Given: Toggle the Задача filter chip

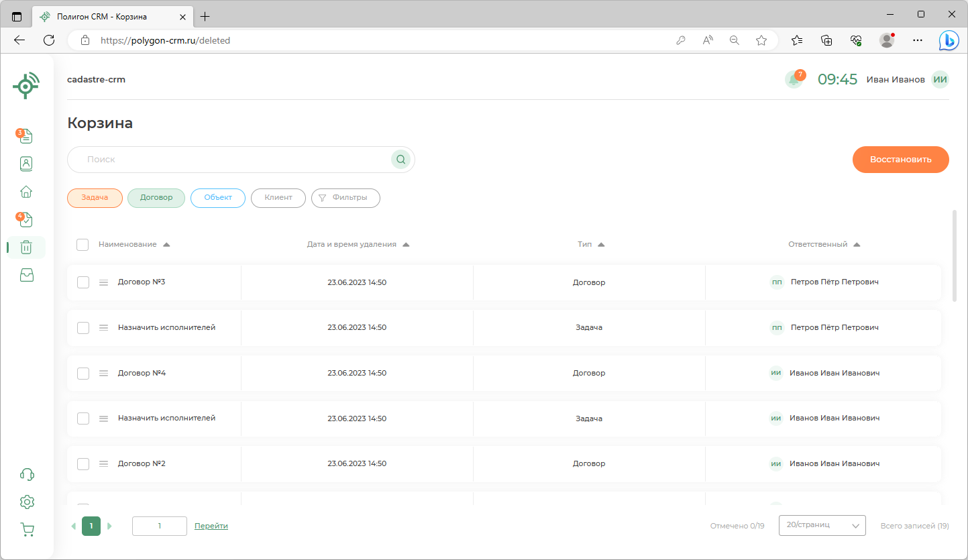Looking at the screenshot, I should click(95, 198).
